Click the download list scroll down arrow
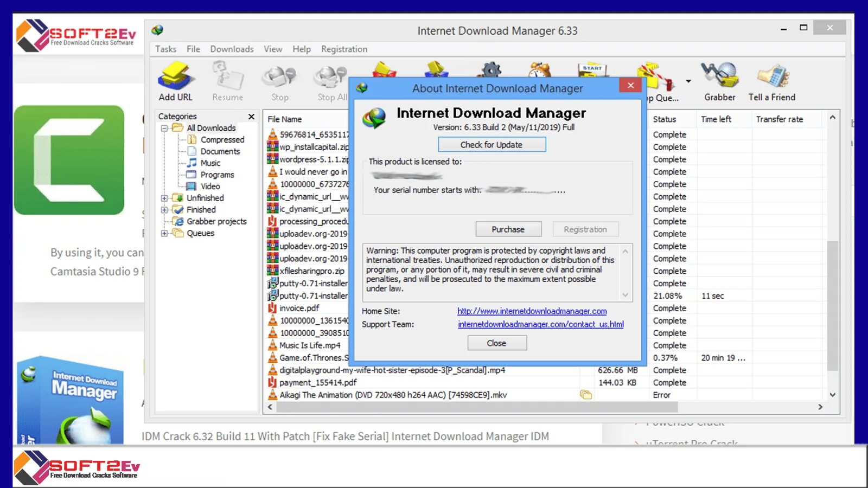The width and height of the screenshot is (868, 488). coord(833,395)
